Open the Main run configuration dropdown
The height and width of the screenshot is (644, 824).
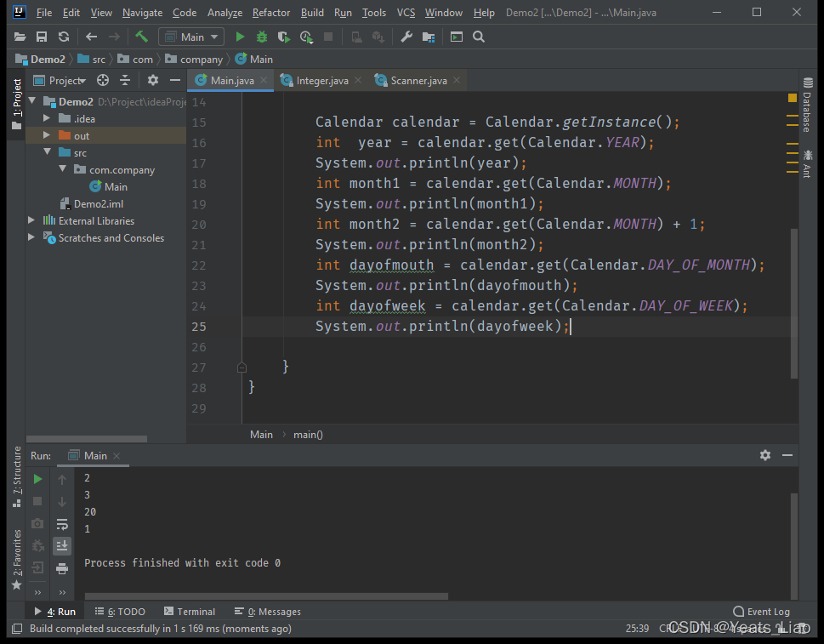pos(191,37)
